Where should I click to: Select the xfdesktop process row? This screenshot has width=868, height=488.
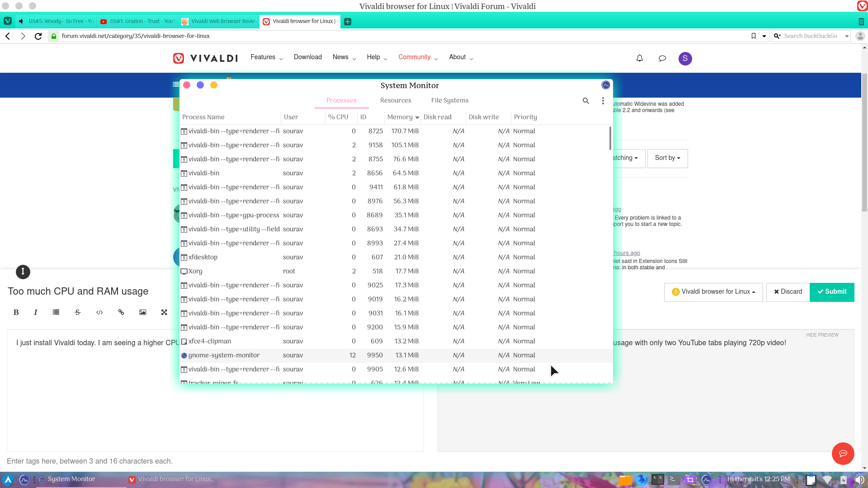(x=396, y=258)
